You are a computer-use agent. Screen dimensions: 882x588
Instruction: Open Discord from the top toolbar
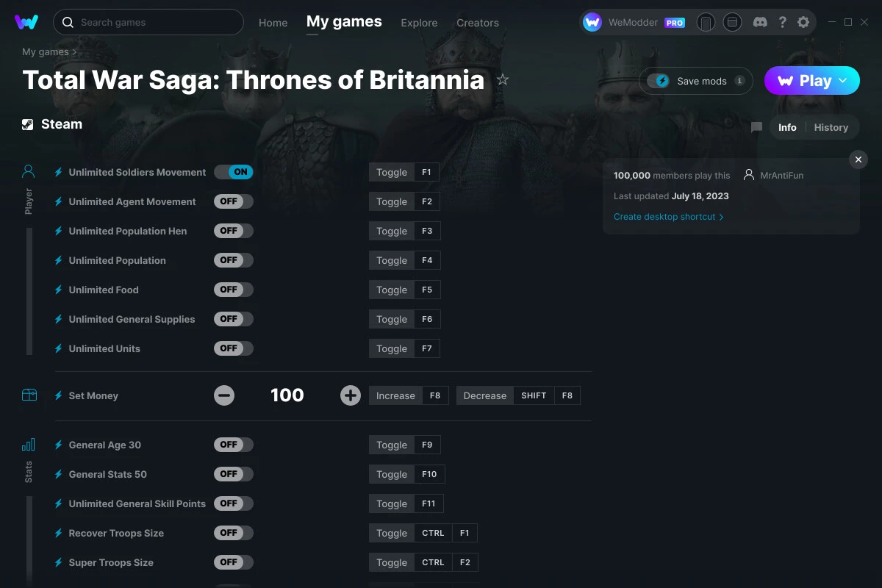pos(760,22)
